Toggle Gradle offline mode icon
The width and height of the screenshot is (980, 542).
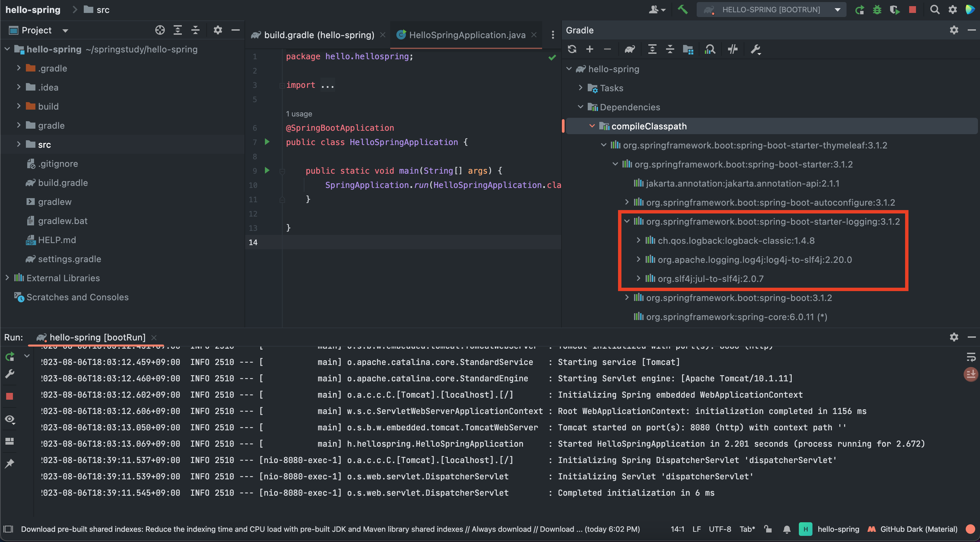732,49
